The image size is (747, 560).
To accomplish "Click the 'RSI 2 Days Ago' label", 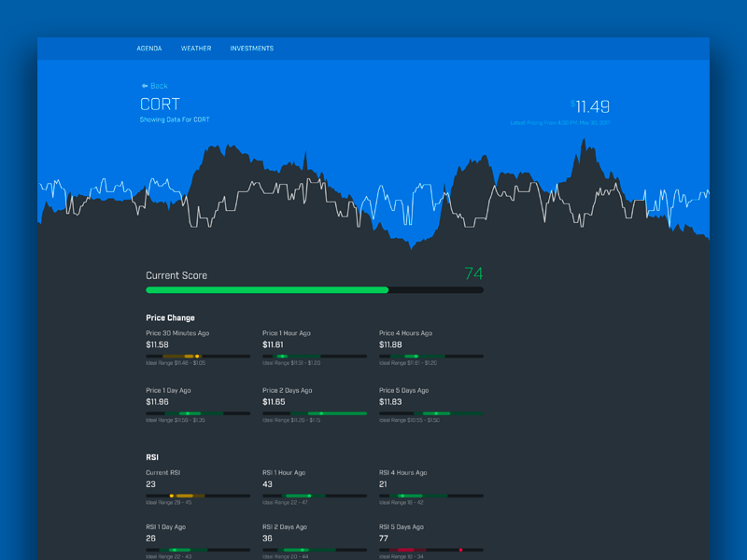I will point(285,527).
